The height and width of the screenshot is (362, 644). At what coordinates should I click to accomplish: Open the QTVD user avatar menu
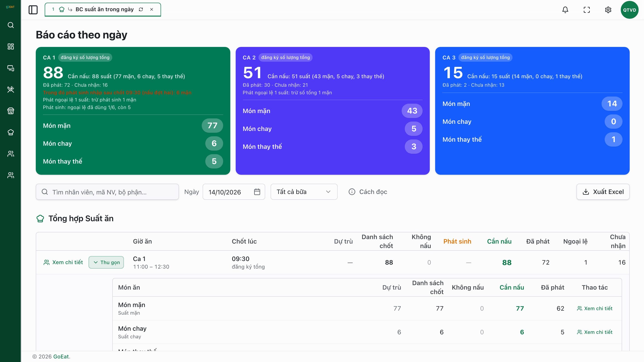[x=629, y=10]
